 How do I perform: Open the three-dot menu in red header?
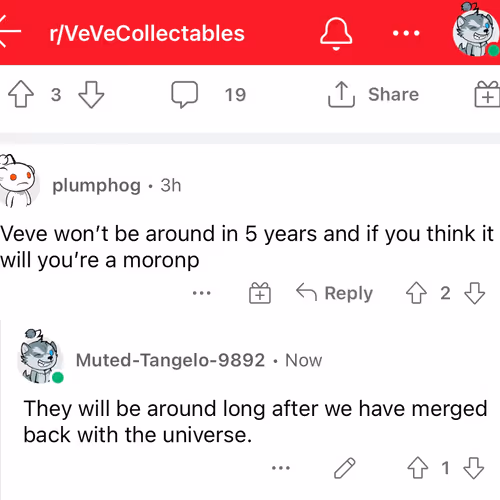coord(406,33)
